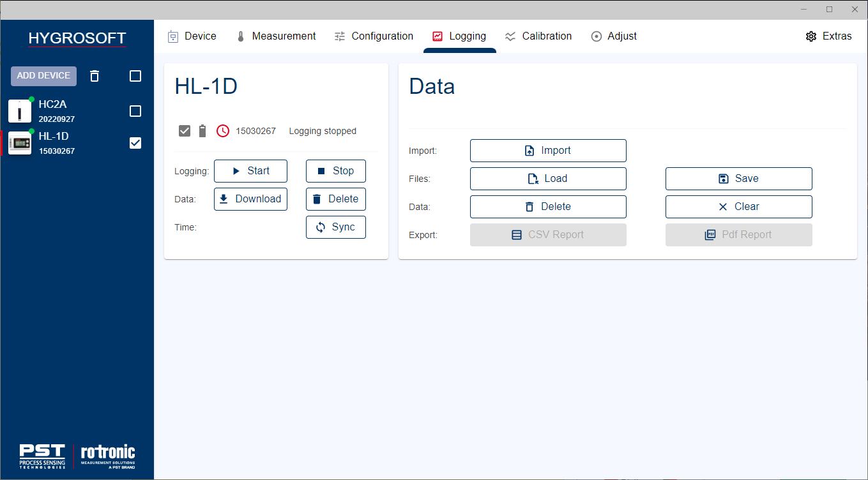The image size is (868, 480).
Task: Load a file via the Load button
Action: pyautogui.click(x=548, y=179)
